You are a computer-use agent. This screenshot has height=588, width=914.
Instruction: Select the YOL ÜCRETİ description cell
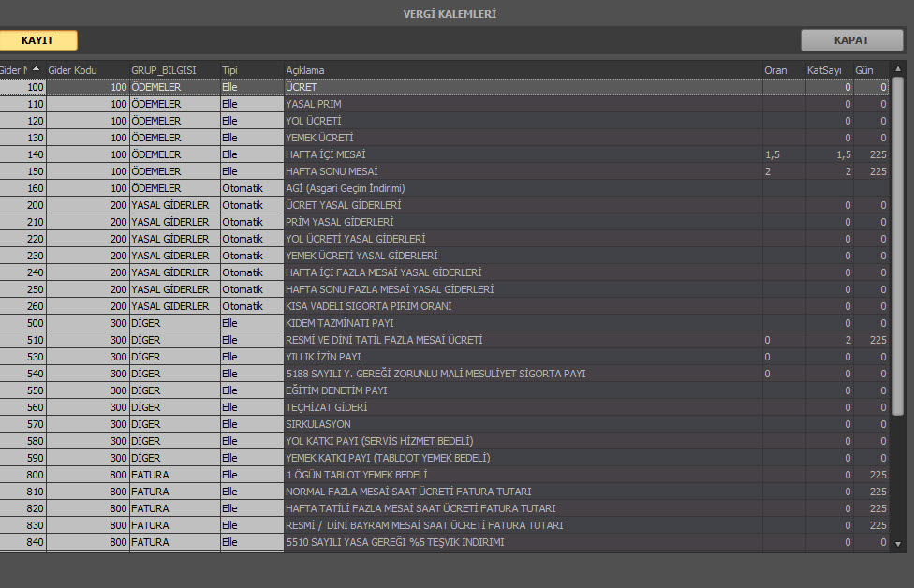(523, 121)
